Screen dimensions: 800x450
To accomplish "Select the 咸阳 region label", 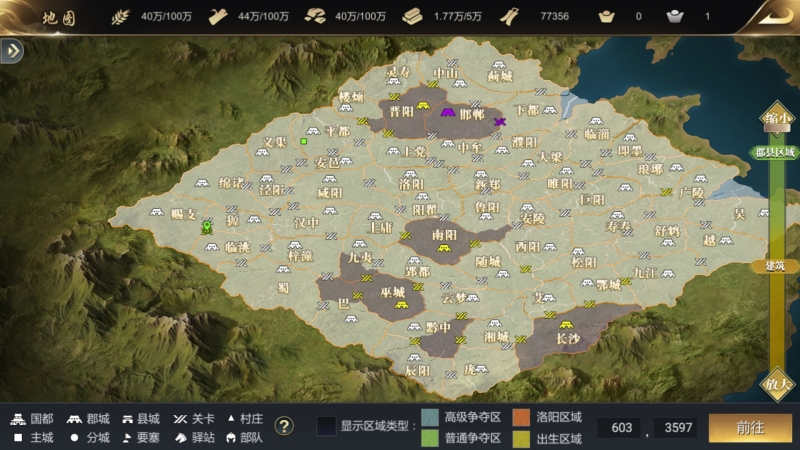I will (330, 193).
